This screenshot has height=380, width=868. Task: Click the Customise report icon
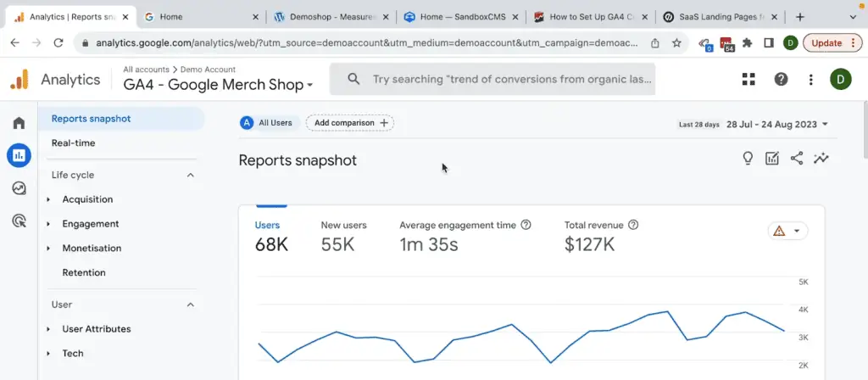coord(771,159)
